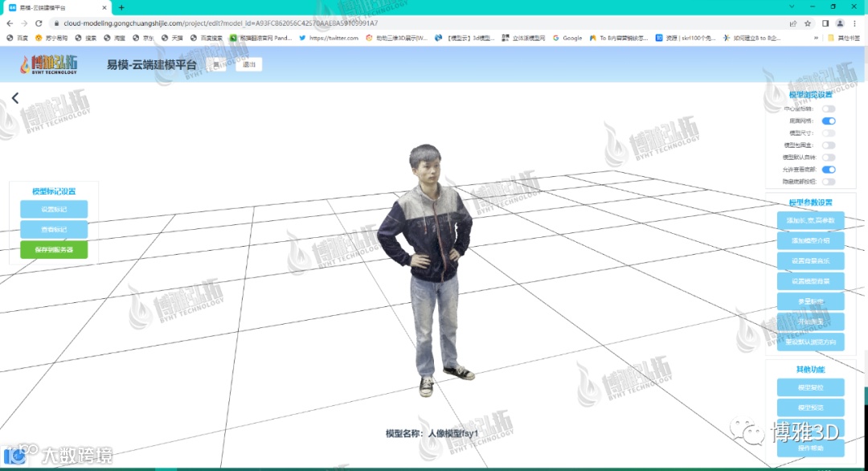Click the 易模-云端建模平台 title

click(152, 64)
